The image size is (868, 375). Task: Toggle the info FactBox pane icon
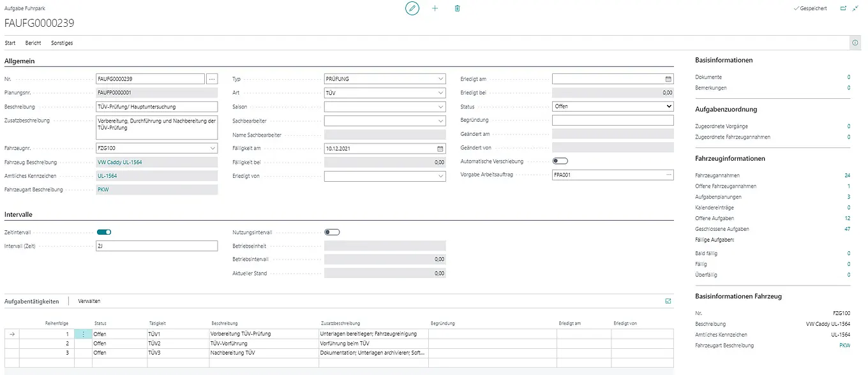pyautogui.click(x=855, y=43)
